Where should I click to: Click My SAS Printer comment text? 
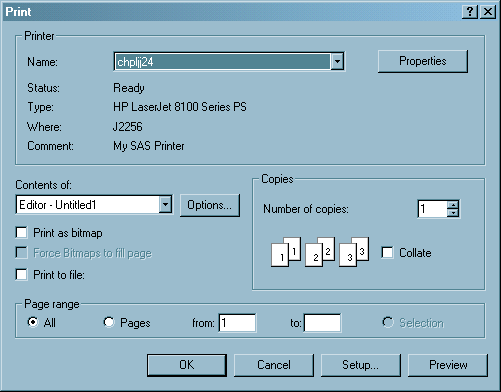149,146
